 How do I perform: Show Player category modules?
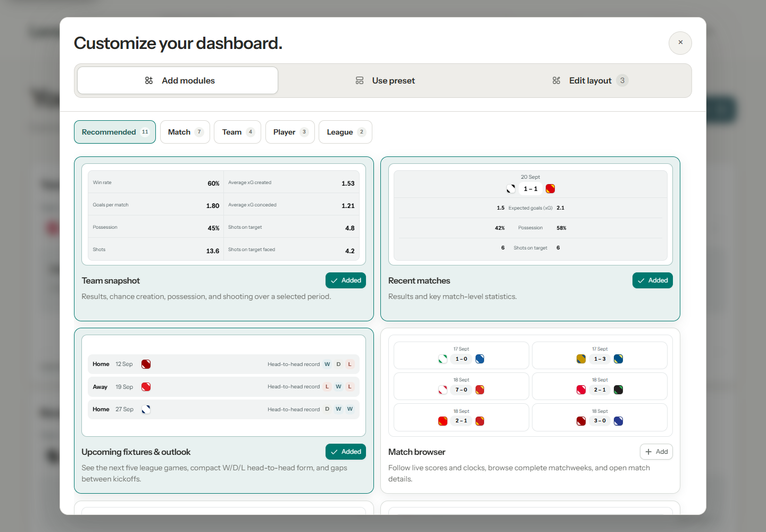pos(290,132)
